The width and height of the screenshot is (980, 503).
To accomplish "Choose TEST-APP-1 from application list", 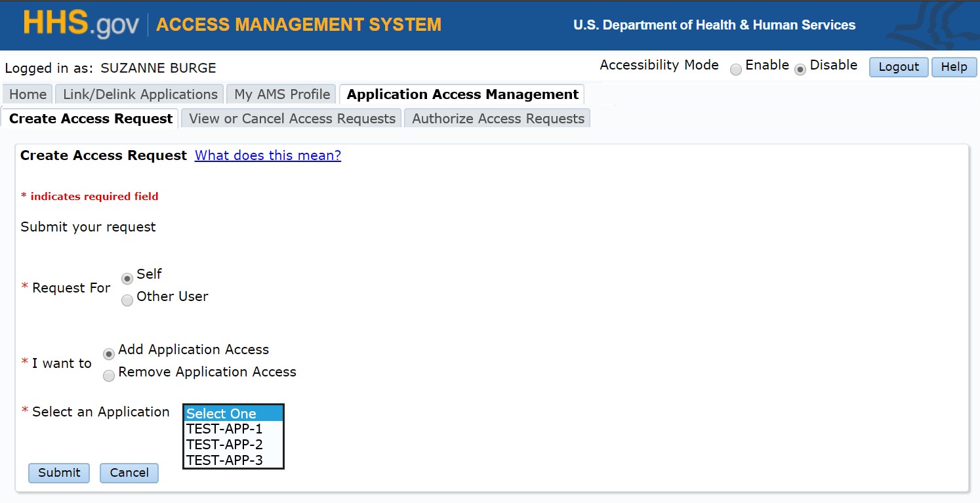I will (x=224, y=429).
